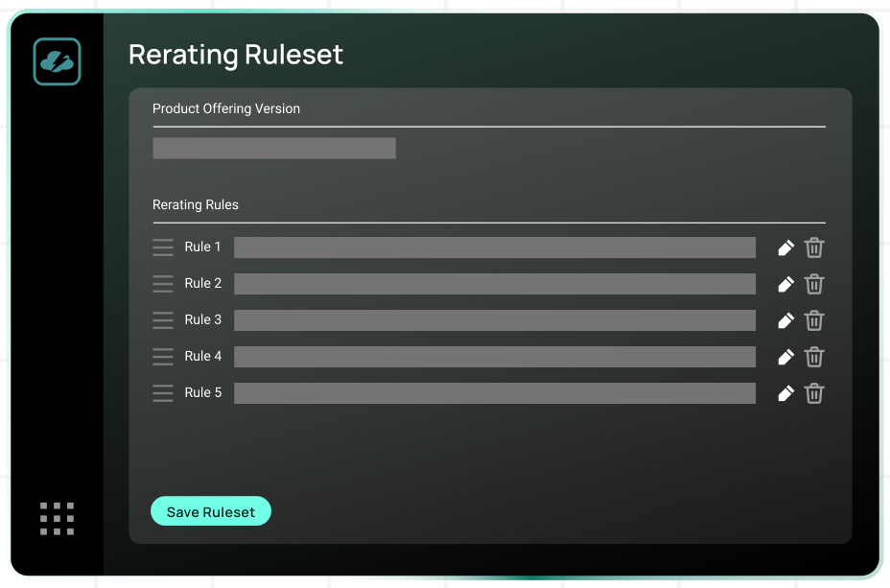Delete Rule 4 using trash icon
Viewport: 890px width, 588px height.
814,357
